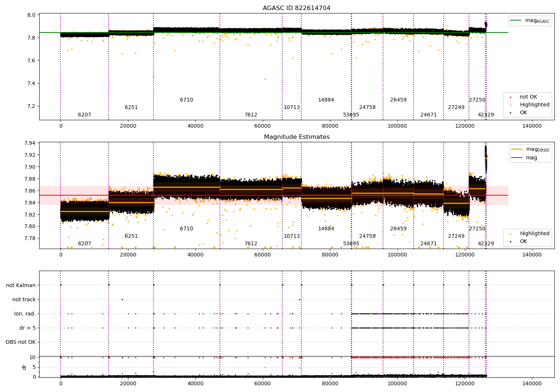
Task: Click the 20000 x tick of the top plot
Action: (x=128, y=126)
